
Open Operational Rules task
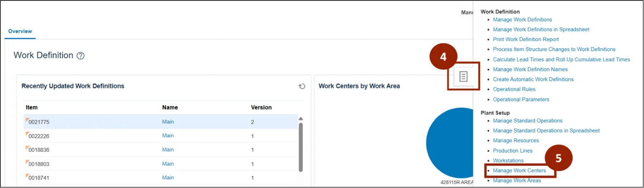tap(514, 89)
